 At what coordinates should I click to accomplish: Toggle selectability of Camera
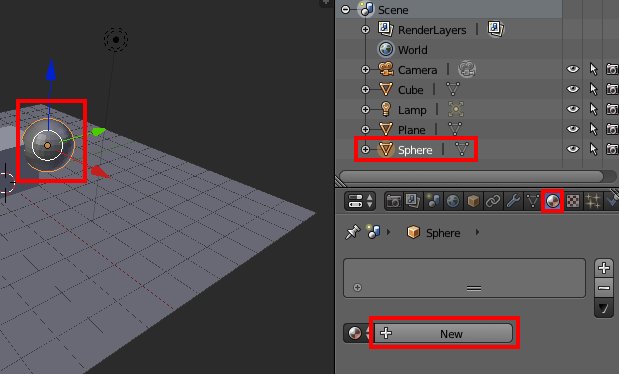pyautogui.click(x=593, y=69)
